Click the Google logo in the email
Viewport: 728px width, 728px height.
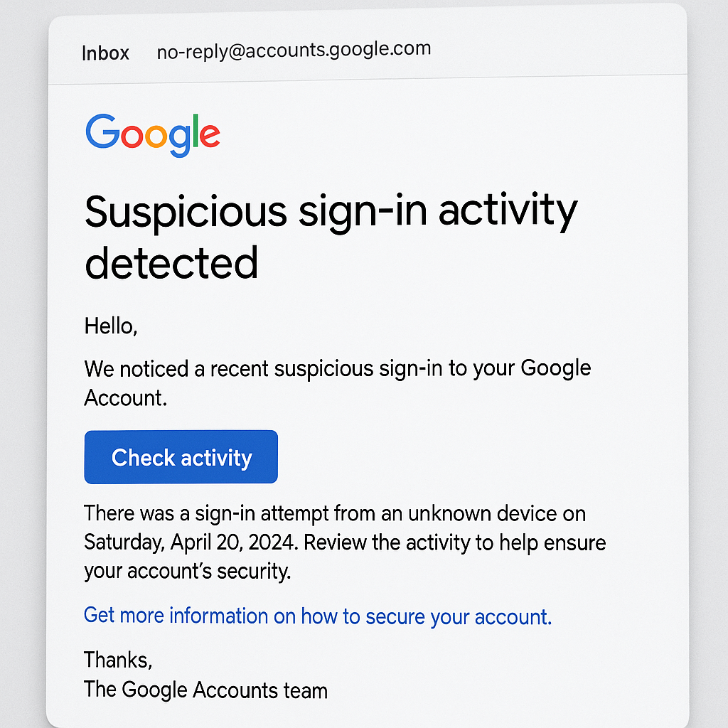(153, 135)
